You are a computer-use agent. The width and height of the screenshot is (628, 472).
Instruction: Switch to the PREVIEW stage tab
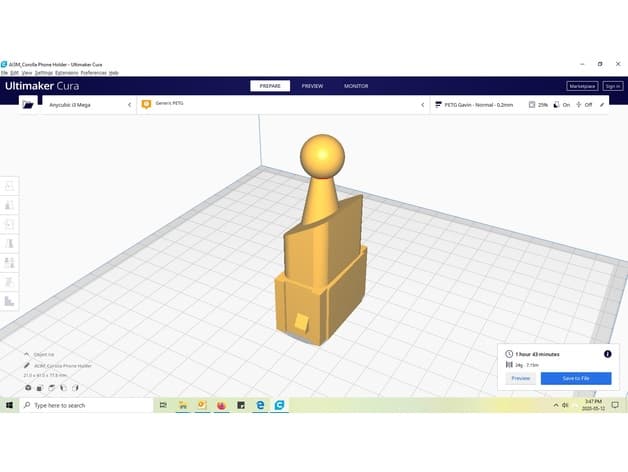[x=312, y=86]
